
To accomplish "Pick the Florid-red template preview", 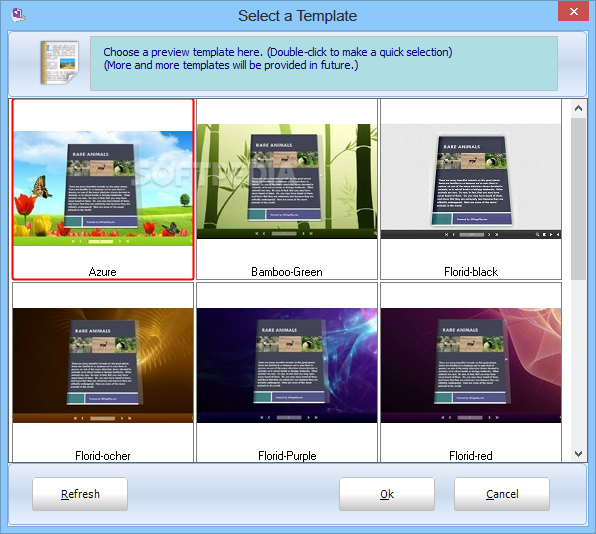I will click(x=471, y=365).
